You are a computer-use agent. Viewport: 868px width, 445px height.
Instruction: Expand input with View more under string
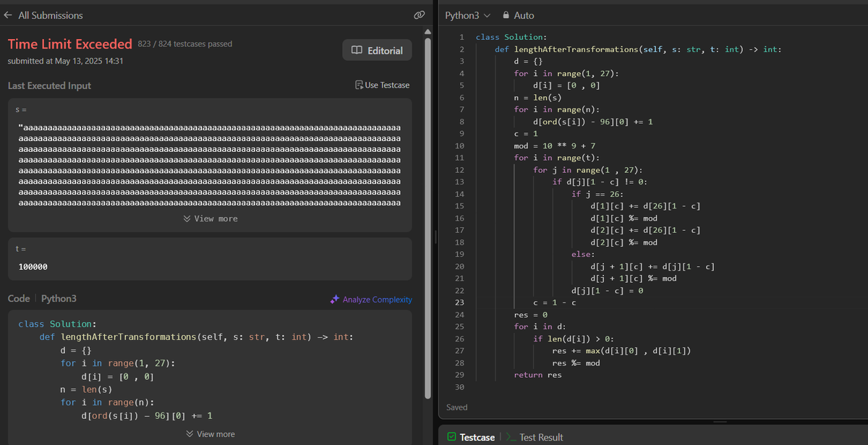[210, 219]
